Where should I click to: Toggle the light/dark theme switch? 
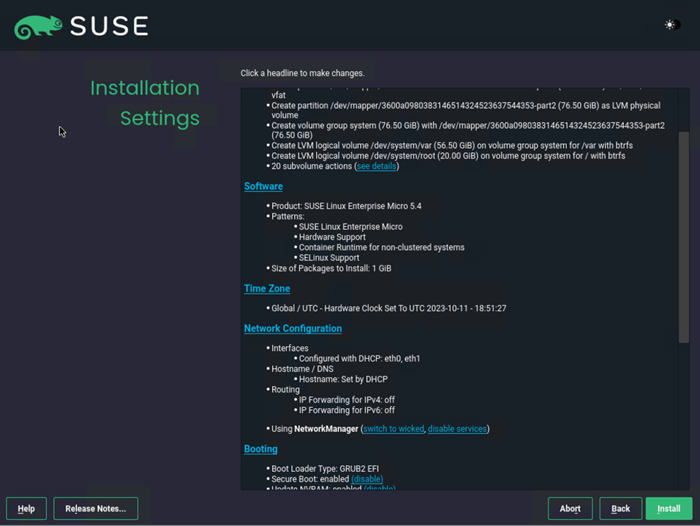[672, 25]
